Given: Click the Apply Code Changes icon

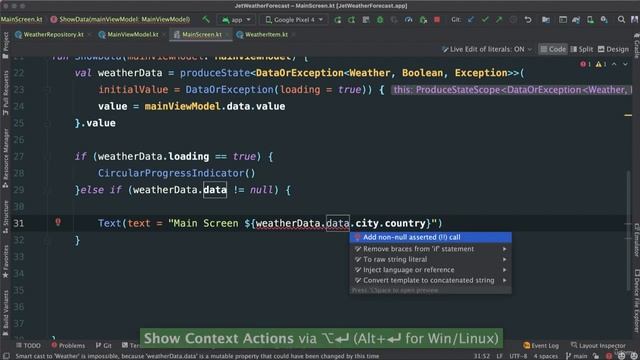Looking at the screenshot, I should [366, 20].
